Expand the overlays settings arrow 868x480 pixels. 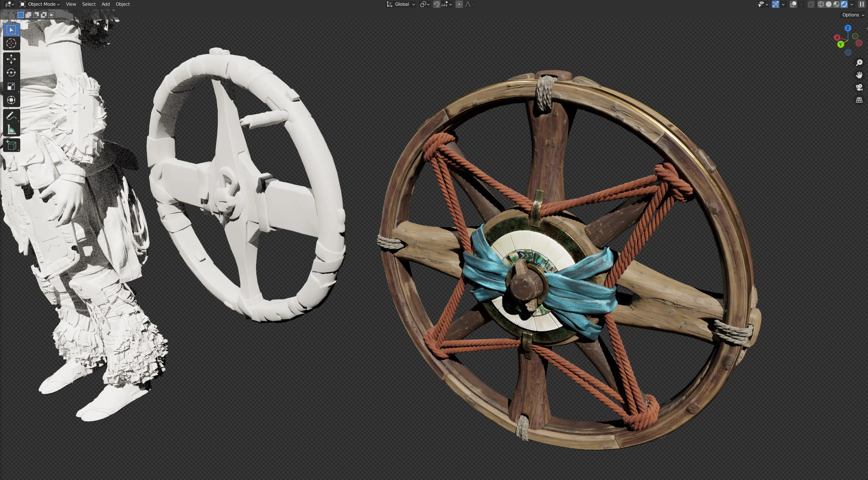(801, 4)
